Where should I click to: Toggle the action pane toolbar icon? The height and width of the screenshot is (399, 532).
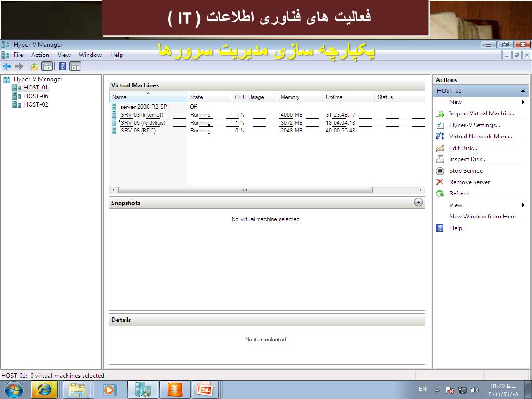coord(75,66)
